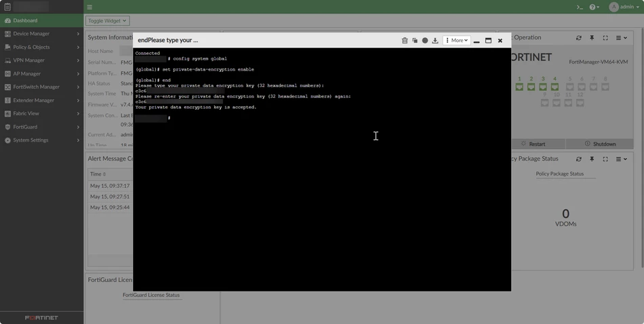The height and width of the screenshot is (324, 644).
Task: Click the Fabric View sidebar icon
Action: pos(7,113)
